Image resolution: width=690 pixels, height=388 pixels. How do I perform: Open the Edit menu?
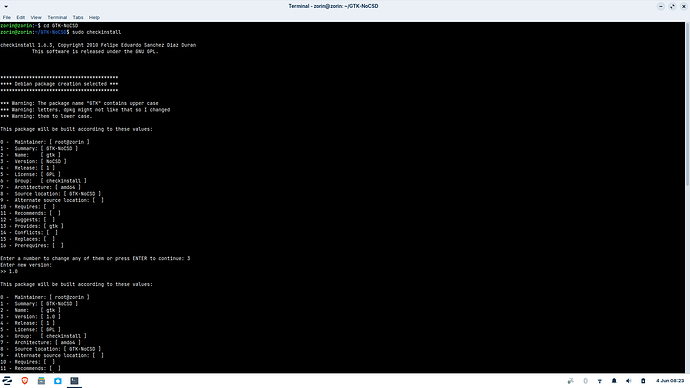(x=21, y=18)
